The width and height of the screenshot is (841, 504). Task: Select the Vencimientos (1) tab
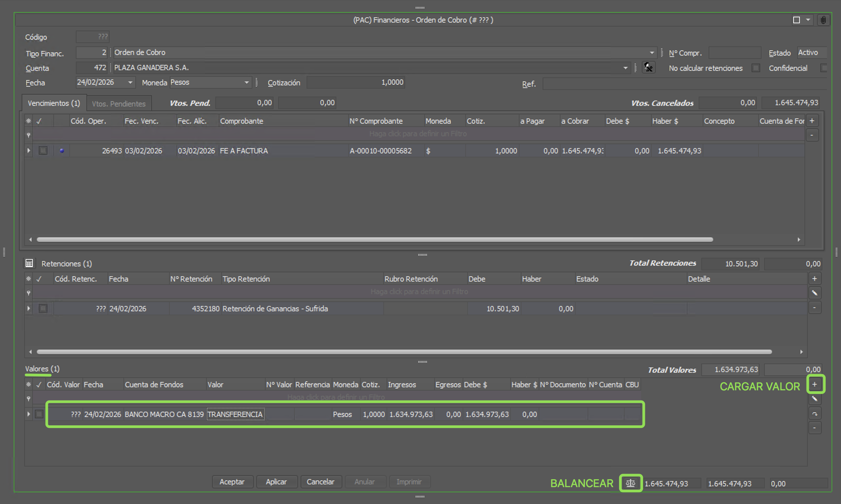point(54,103)
